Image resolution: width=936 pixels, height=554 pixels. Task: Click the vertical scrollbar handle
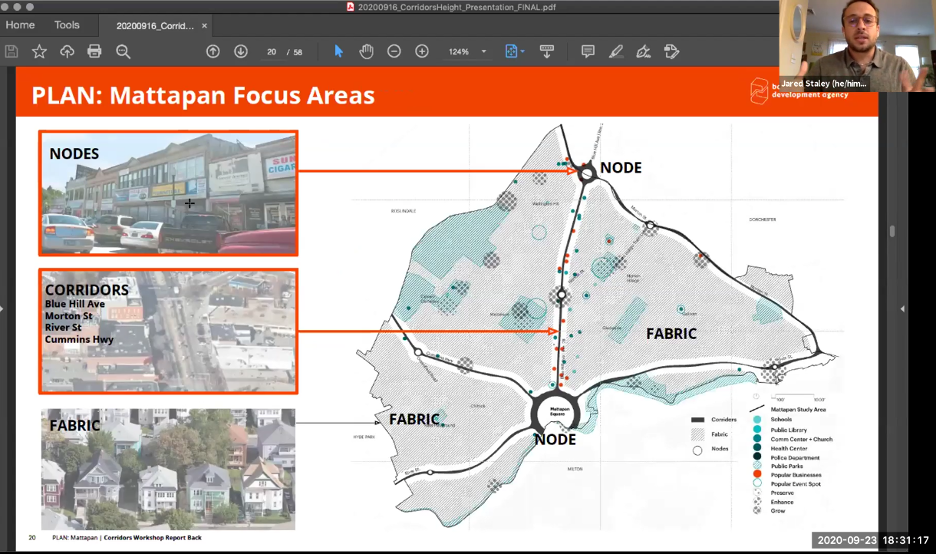click(x=892, y=230)
